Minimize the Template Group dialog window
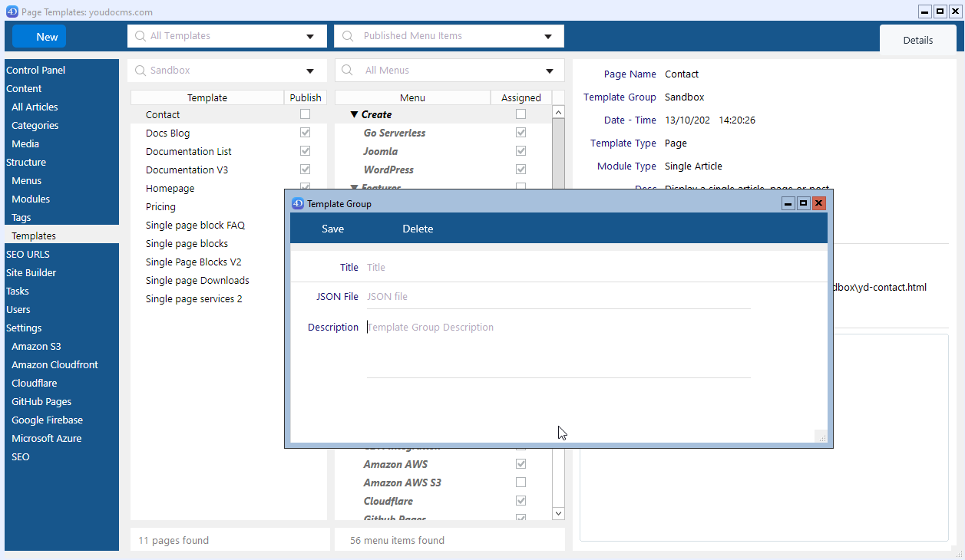The image size is (965, 560). click(x=788, y=203)
